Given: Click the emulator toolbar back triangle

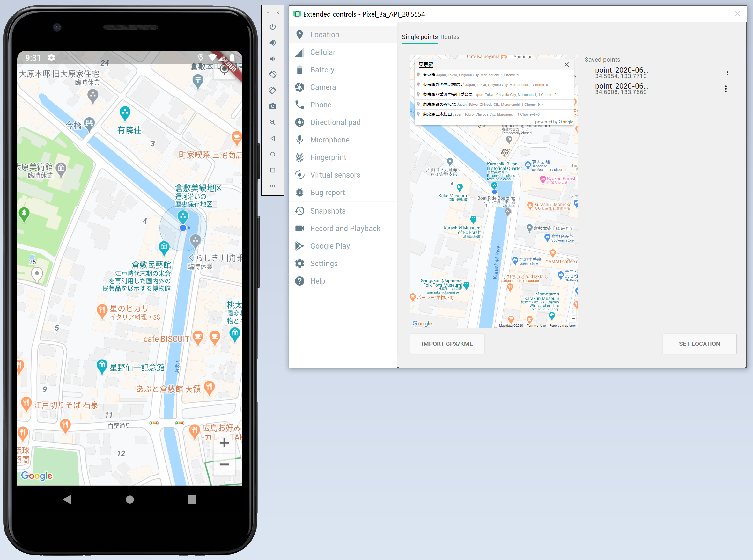Looking at the screenshot, I should tap(273, 138).
